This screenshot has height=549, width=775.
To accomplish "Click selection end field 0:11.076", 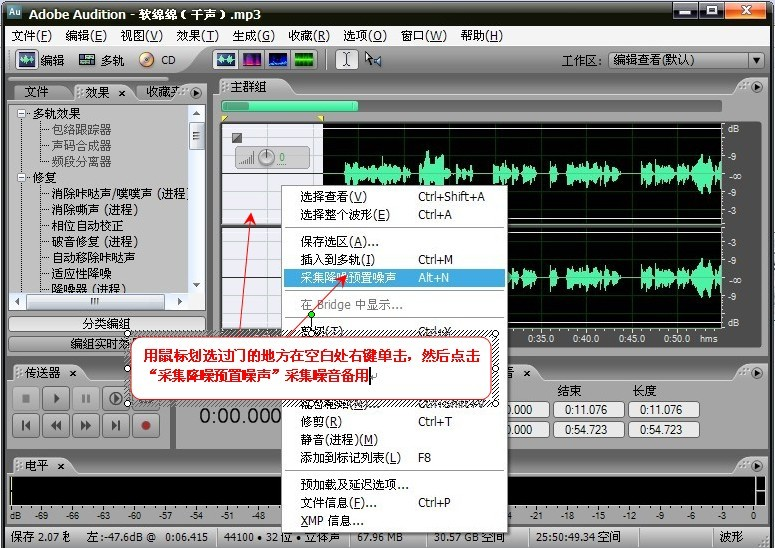I will tap(588, 410).
